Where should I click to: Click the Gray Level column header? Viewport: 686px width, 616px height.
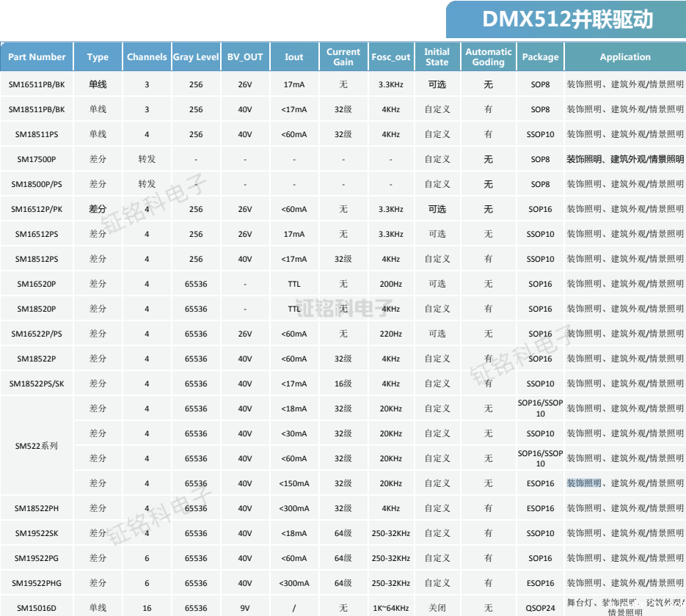pos(196,56)
